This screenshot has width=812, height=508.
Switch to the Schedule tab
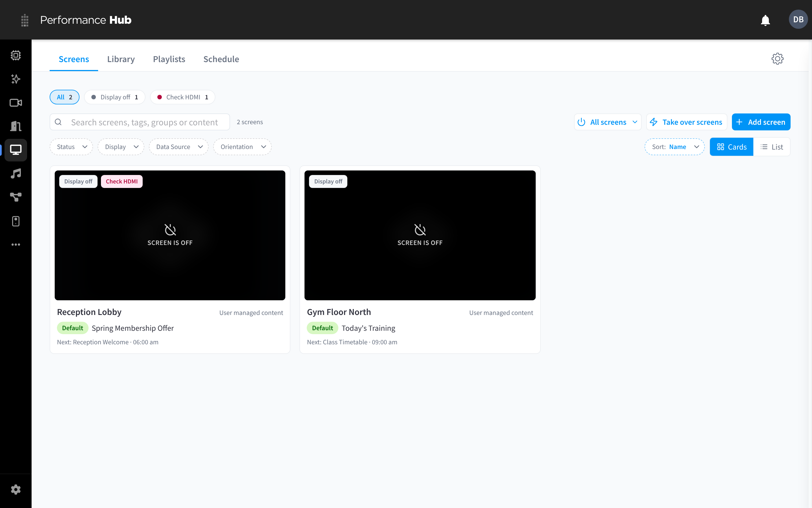(x=221, y=59)
